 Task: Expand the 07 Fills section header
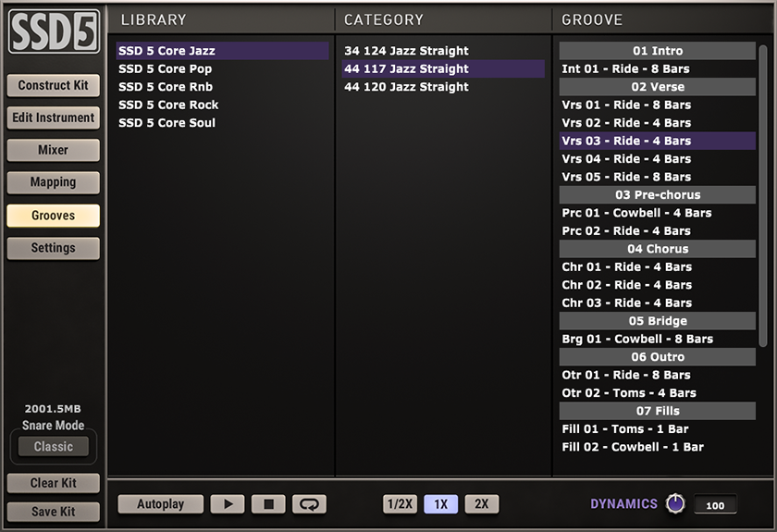pos(658,411)
